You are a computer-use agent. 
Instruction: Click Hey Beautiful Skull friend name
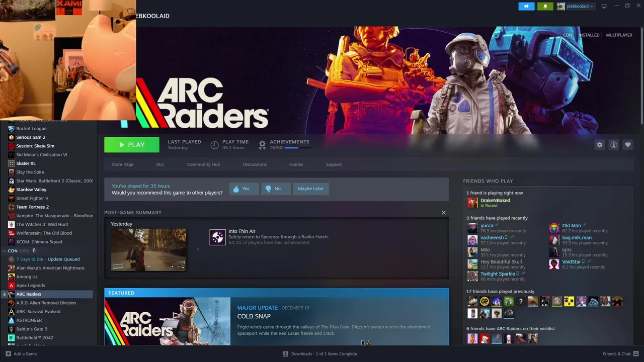coord(501,262)
